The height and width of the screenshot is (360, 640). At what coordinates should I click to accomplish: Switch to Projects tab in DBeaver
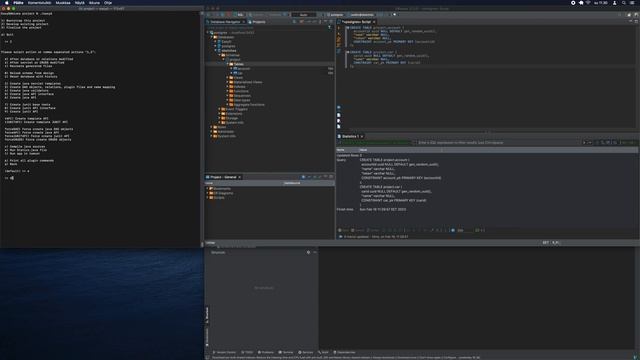257,22
